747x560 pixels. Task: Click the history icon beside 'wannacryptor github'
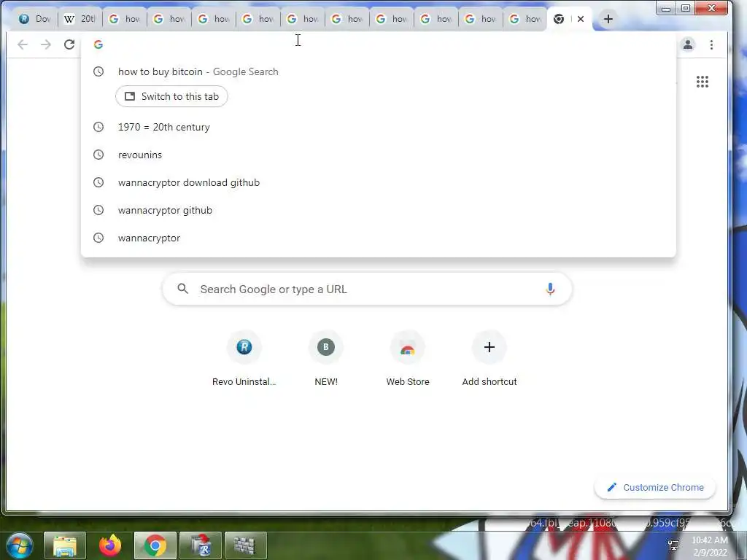coord(98,210)
